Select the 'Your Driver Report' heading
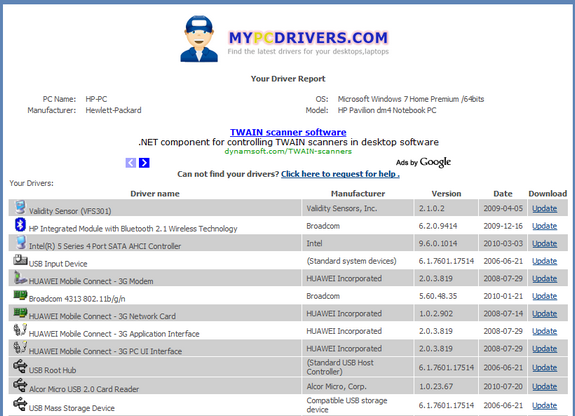Screen dimensions: 575x416 [x=288, y=79]
